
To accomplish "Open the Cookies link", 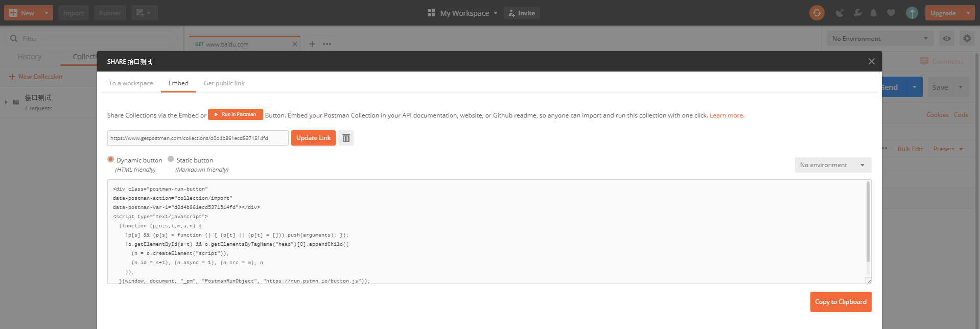I will click(x=938, y=115).
